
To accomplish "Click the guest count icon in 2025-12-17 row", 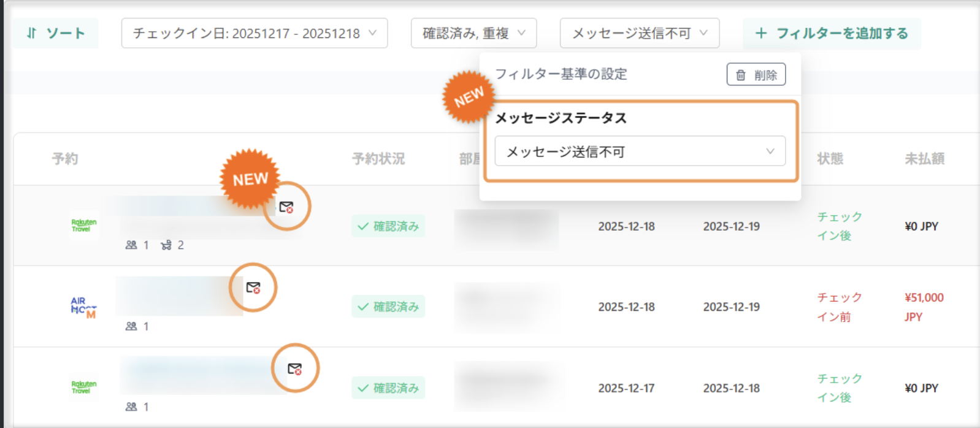I will (x=131, y=407).
